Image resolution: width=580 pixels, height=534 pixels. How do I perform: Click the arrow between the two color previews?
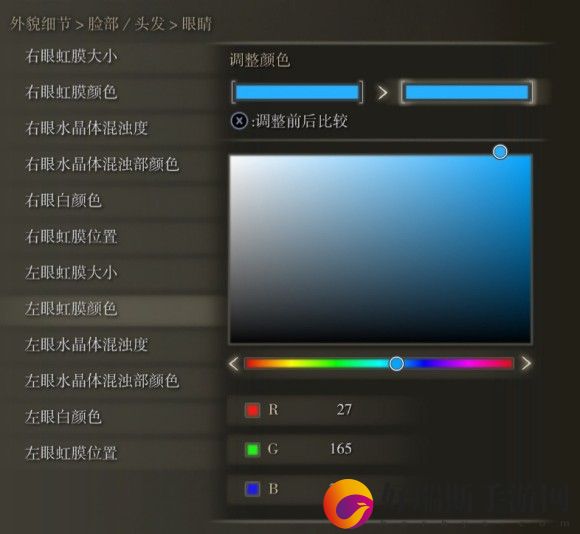(x=382, y=92)
